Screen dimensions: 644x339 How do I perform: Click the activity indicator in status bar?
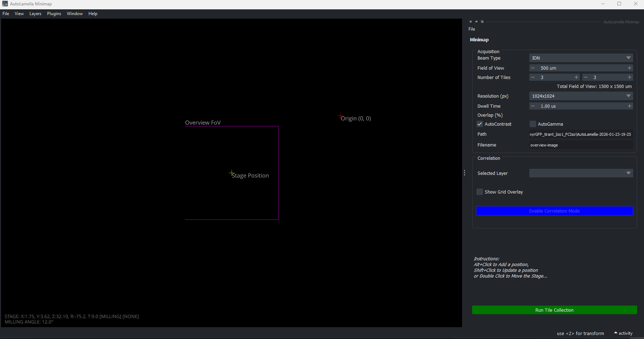coord(623,333)
